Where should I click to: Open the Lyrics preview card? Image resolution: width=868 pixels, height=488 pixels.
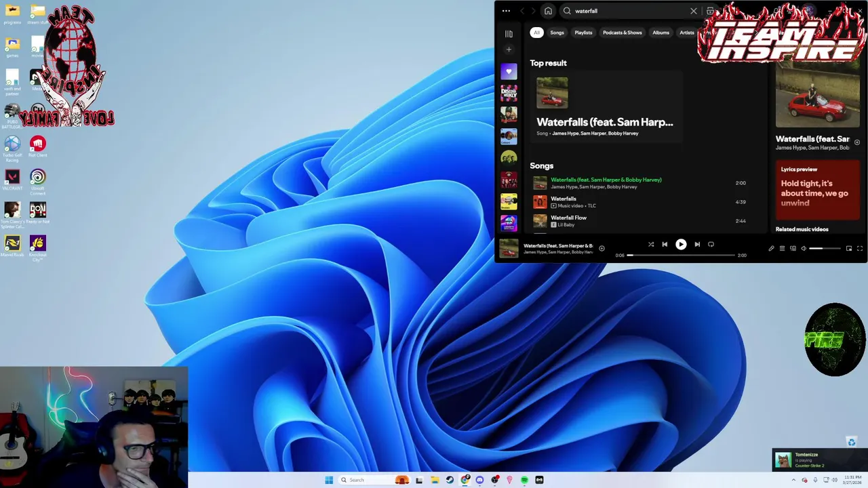coord(818,189)
